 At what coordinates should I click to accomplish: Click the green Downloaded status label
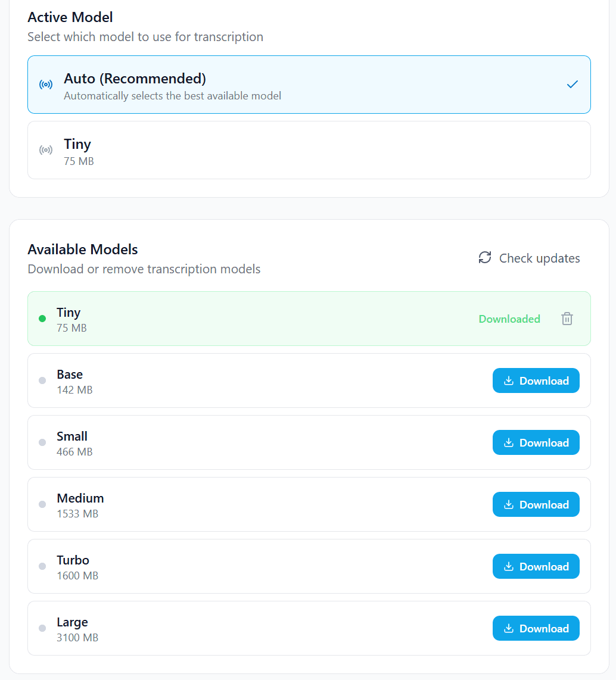509,319
